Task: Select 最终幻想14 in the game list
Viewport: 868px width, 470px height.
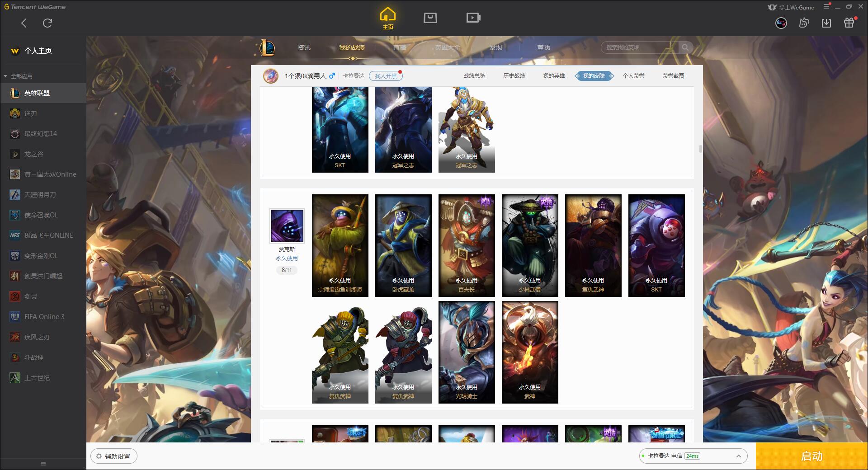Action: [x=43, y=134]
